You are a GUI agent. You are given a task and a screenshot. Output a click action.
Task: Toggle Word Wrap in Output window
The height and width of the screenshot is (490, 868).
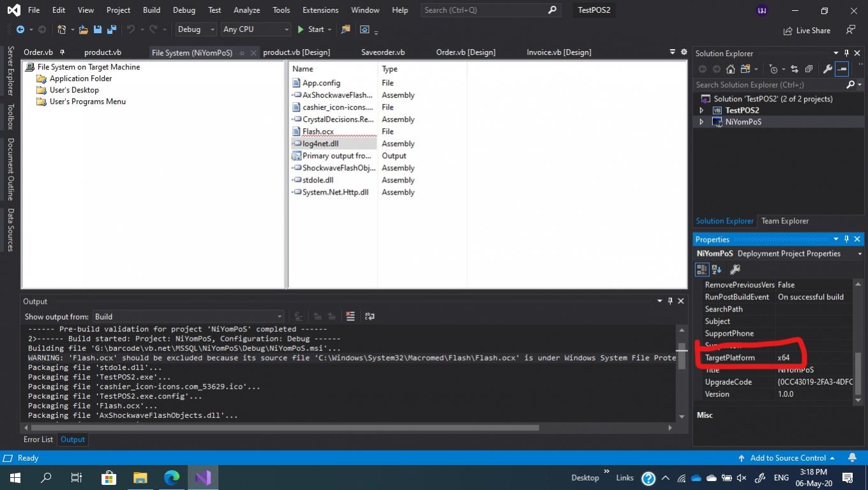(x=370, y=316)
